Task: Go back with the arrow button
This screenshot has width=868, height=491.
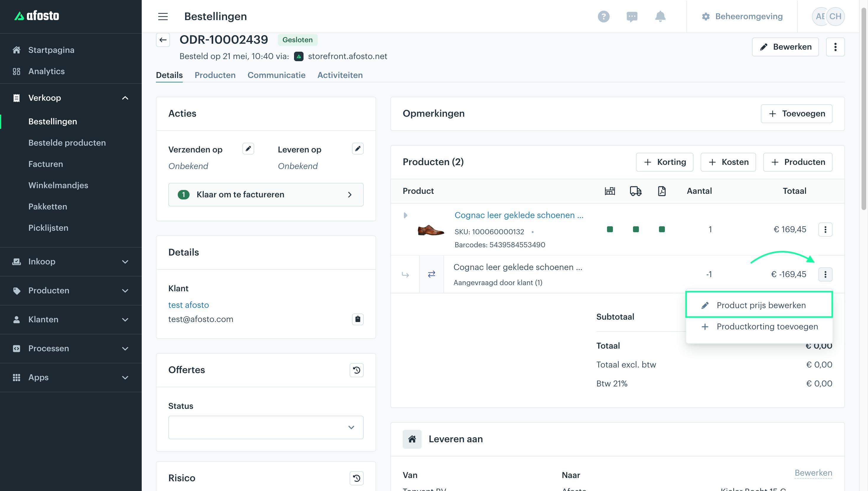Action: coord(163,40)
